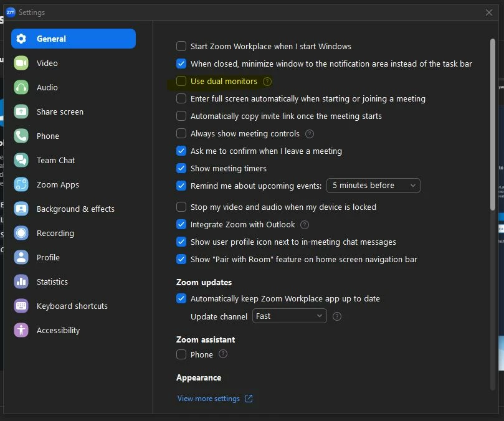Uncheck Integrate Zoom with Outlook

pyautogui.click(x=181, y=224)
